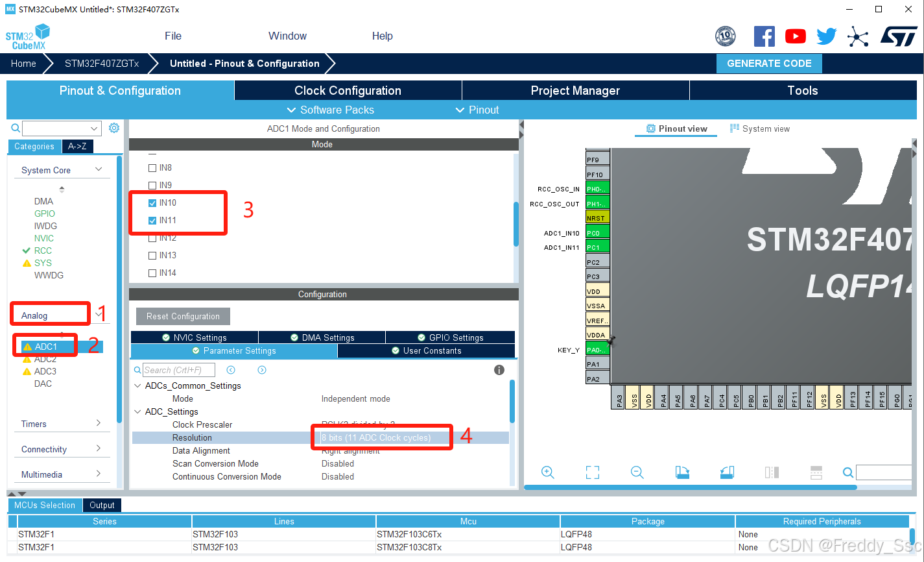
Task: Uncheck the IN11 channel checkbox
Action: click(x=152, y=220)
